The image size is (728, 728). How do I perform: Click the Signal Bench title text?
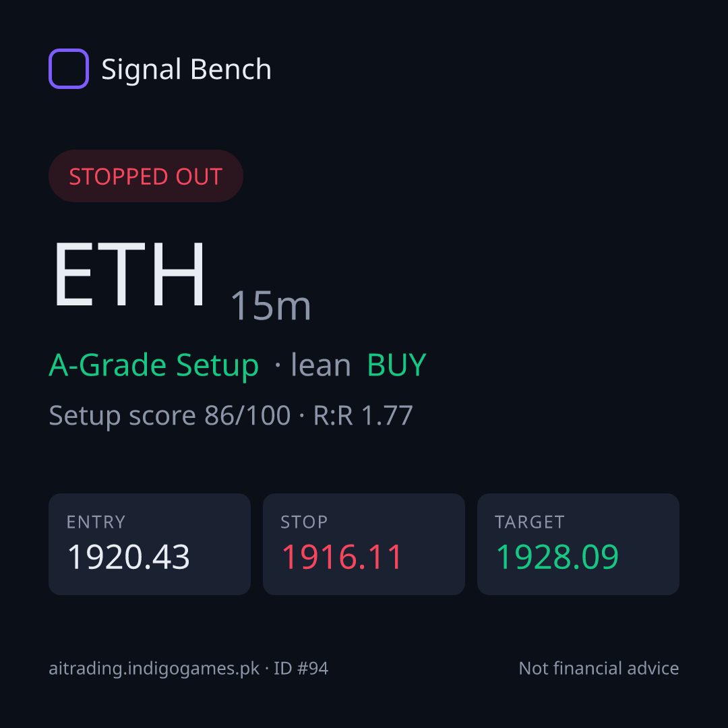click(x=186, y=69)
